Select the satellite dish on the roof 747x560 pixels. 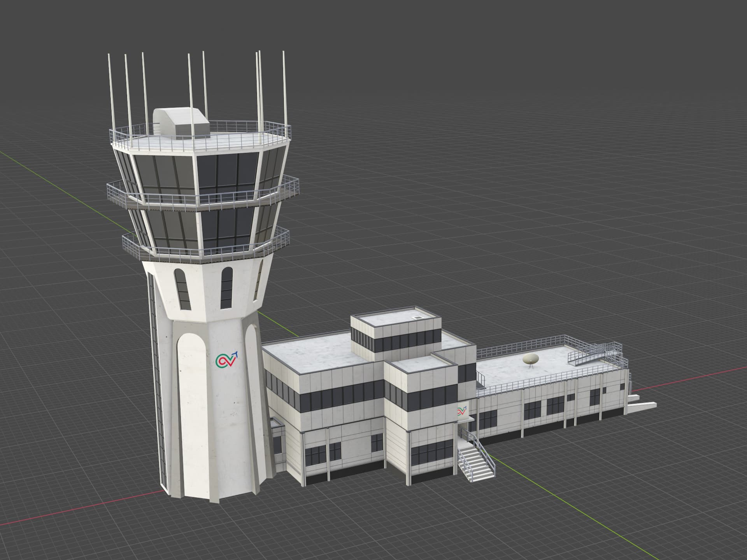(x=531, y=359)
